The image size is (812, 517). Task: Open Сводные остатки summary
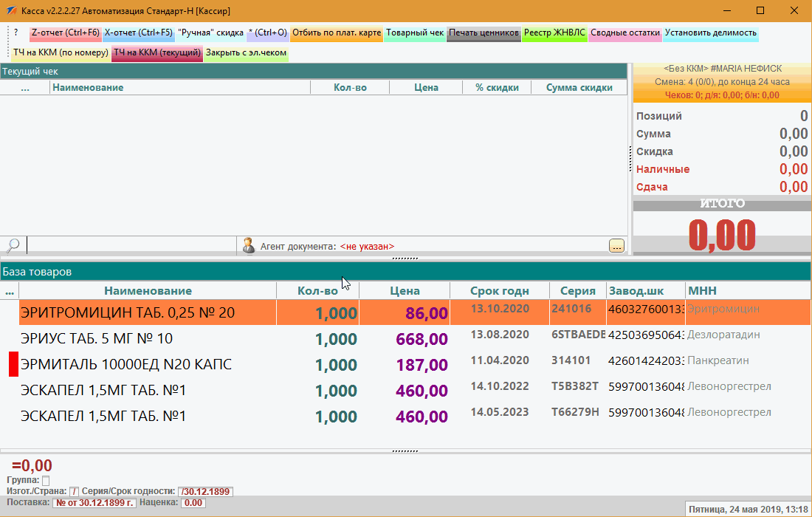(x=625, y=33)
